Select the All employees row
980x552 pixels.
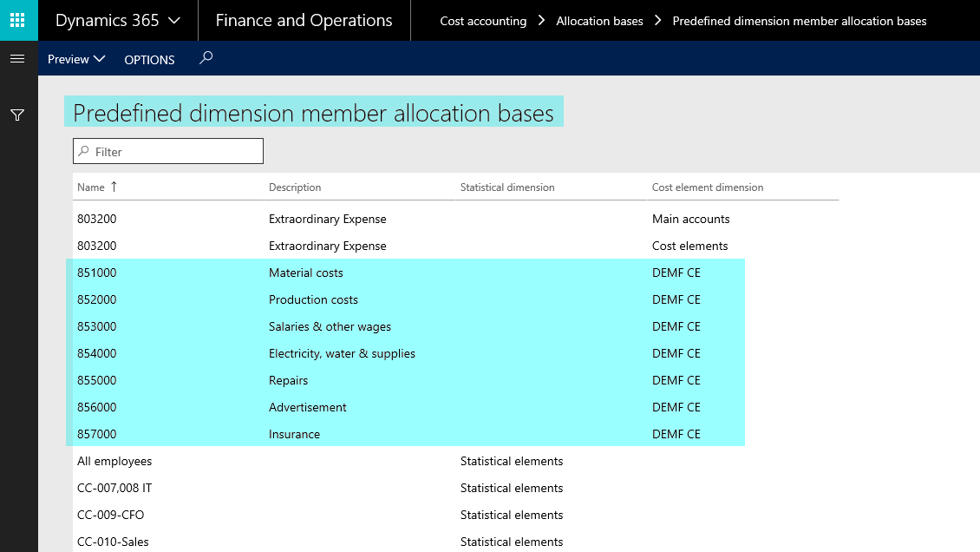tap(114, 461)
